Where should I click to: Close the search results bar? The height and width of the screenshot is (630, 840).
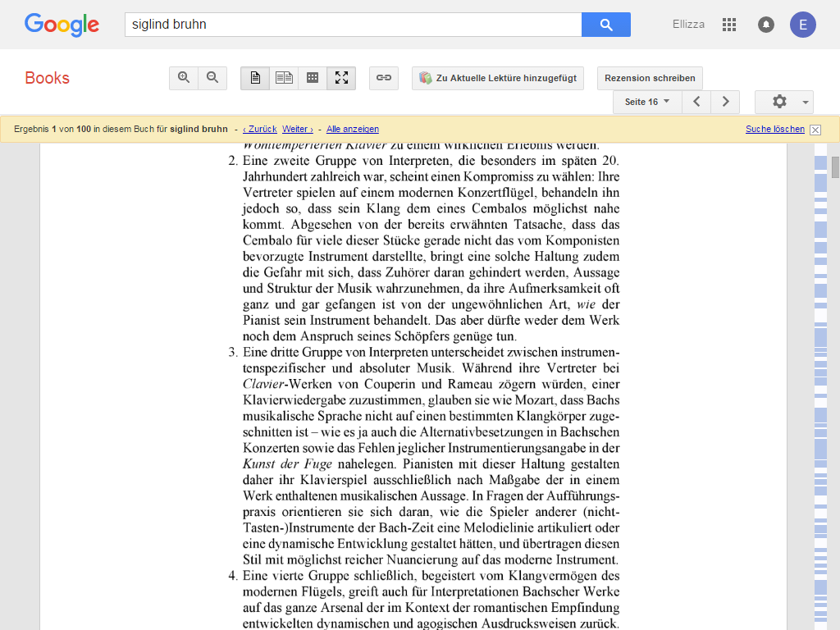(815, 130)
